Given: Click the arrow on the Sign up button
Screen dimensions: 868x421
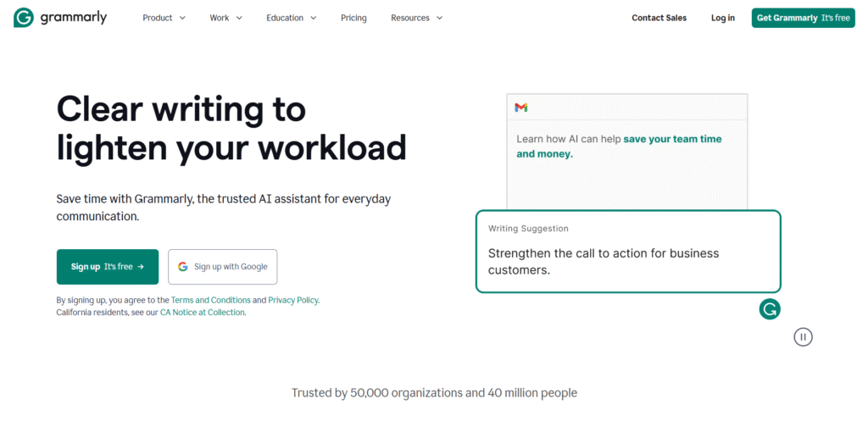Looking at the screenshot, I should [141, 267].
